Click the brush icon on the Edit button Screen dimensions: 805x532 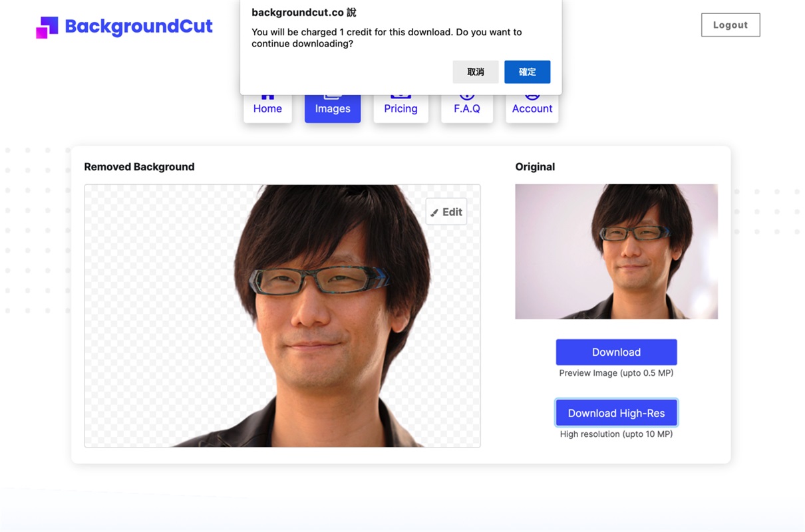click(434, 213)
